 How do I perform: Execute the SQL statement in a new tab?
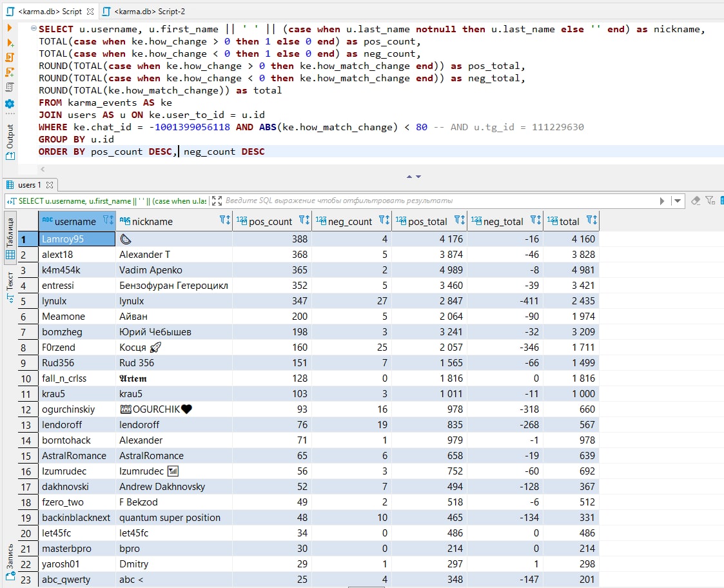point(10,43)
